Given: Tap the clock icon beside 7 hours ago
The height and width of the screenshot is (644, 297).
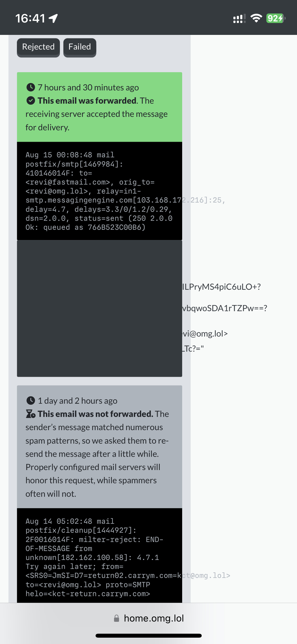Looking at the screenshot, I should pyautogui.click(x=31, y=87).
